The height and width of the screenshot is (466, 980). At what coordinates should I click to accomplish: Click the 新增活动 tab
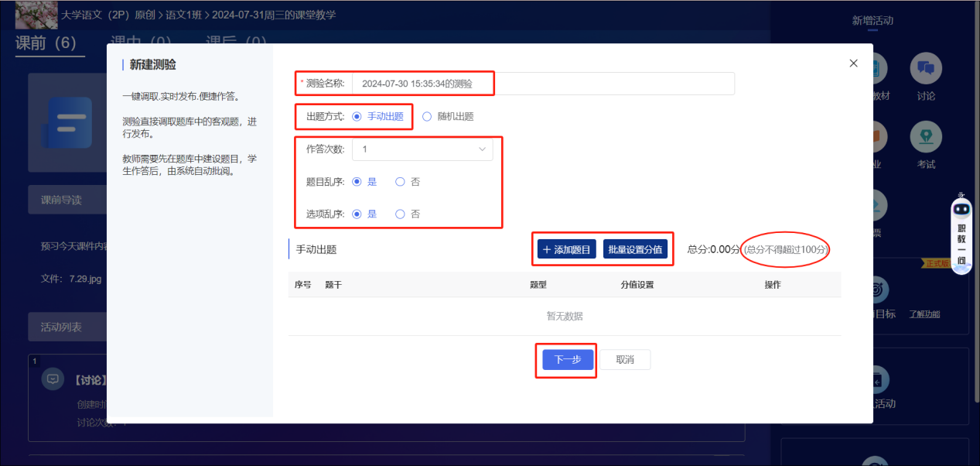[872, 21]
